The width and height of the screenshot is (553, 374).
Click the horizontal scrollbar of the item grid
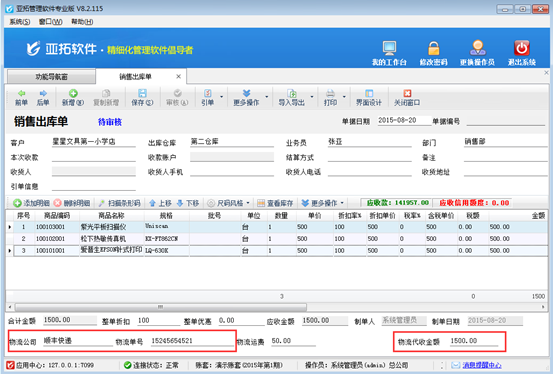(x=276, y=307)
